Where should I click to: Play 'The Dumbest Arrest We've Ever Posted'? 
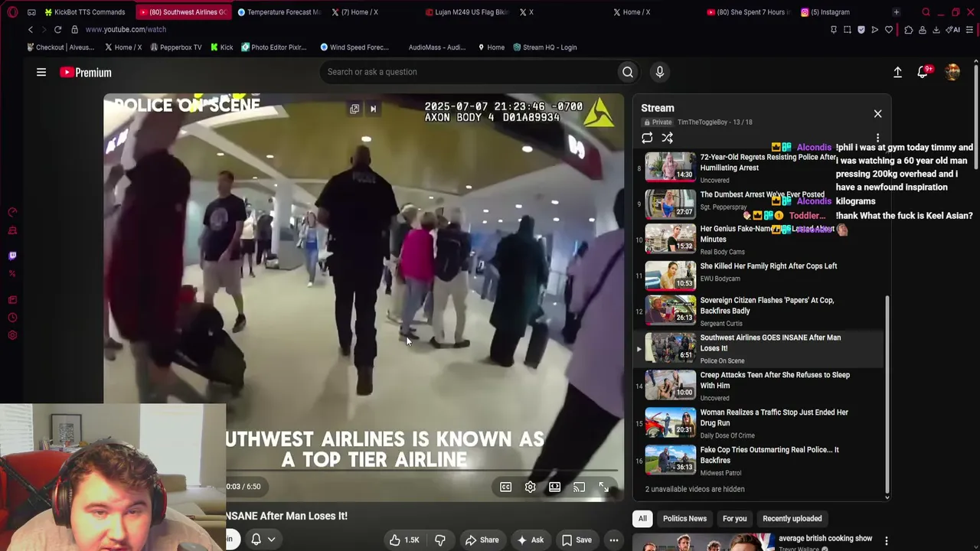tap(758, 203)
